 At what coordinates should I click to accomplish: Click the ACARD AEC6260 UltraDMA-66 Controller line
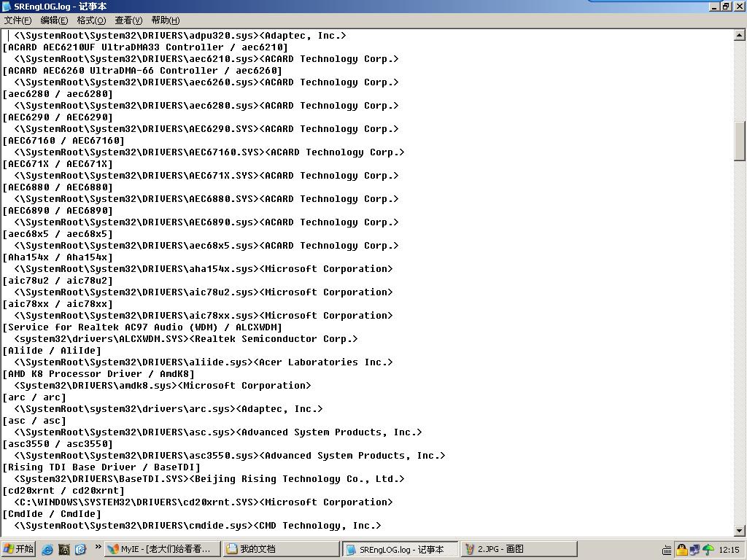[x=142, y=71]
